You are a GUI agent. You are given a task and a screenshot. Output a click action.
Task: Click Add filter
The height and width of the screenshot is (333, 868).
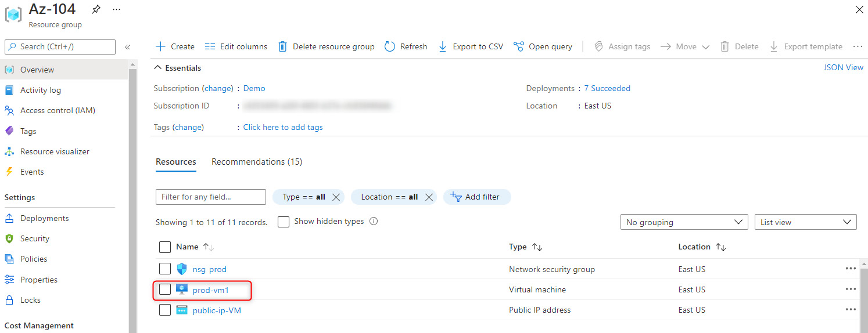477,197
